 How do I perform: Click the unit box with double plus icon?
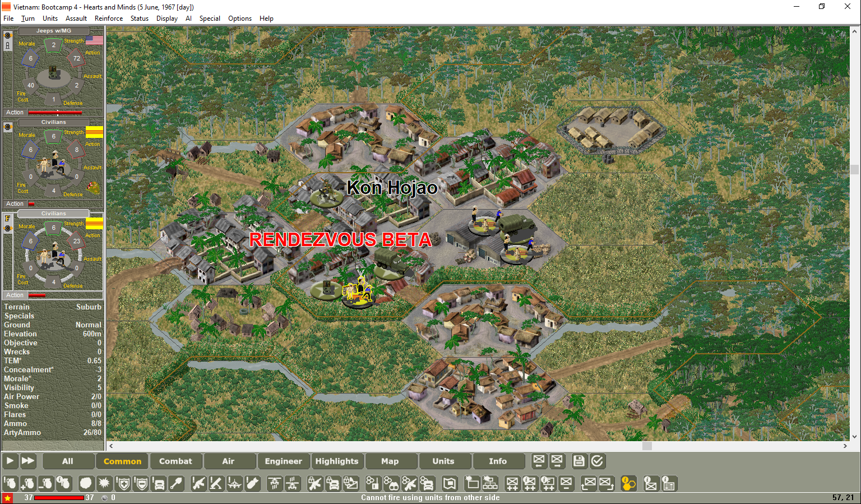[512, 483]
